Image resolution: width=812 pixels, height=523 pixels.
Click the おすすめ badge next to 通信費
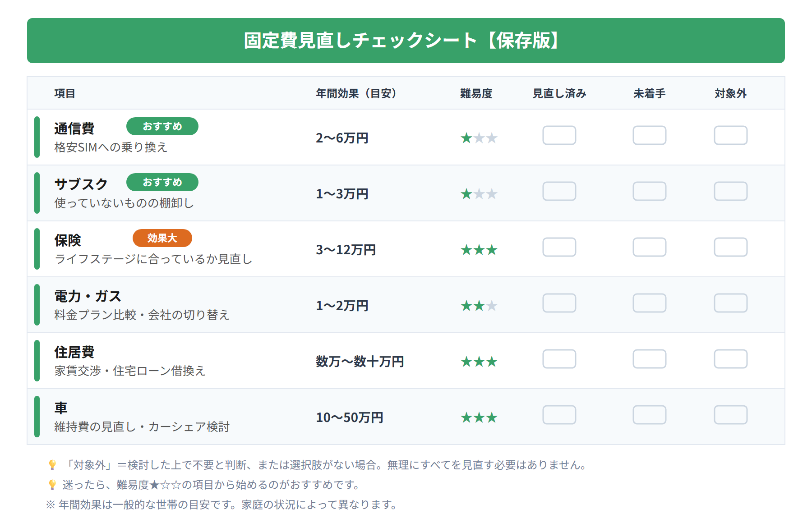162,126
